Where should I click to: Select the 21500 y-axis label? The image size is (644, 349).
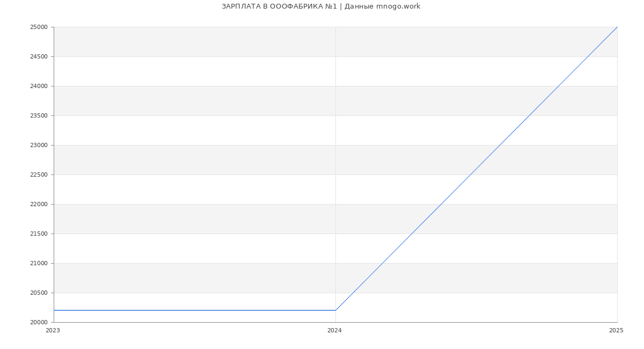[39, 234]
